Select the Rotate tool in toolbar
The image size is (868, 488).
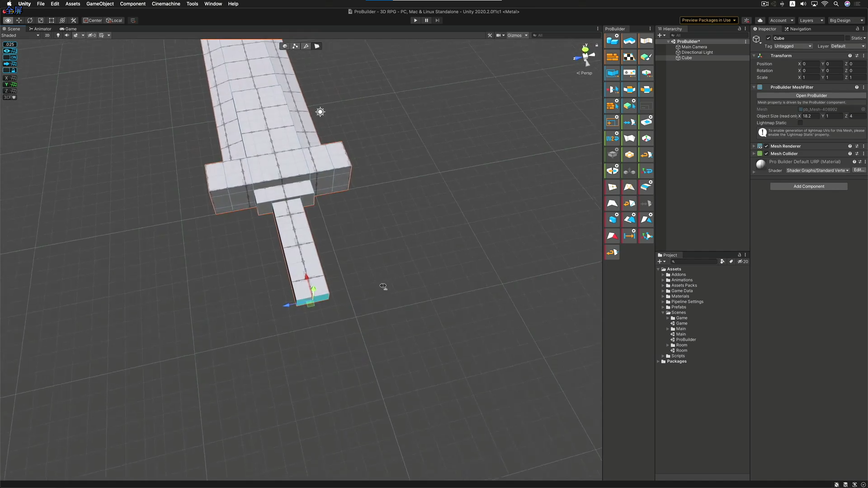pos(30,20)
